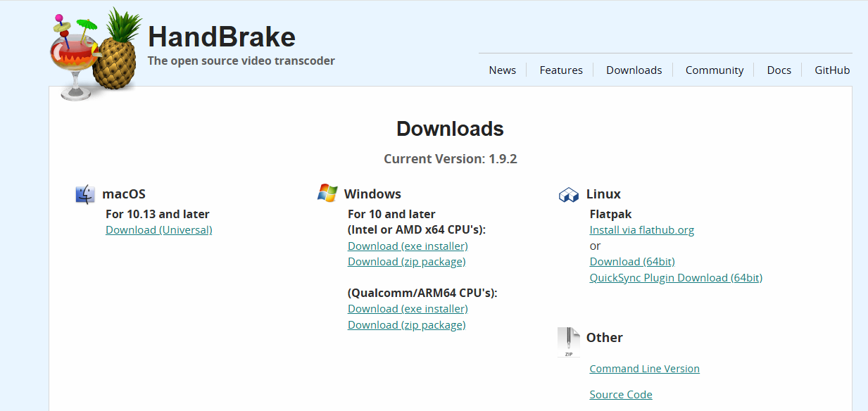
Task: Click the Windows flag icon
Action: click(x=327, y=193)
